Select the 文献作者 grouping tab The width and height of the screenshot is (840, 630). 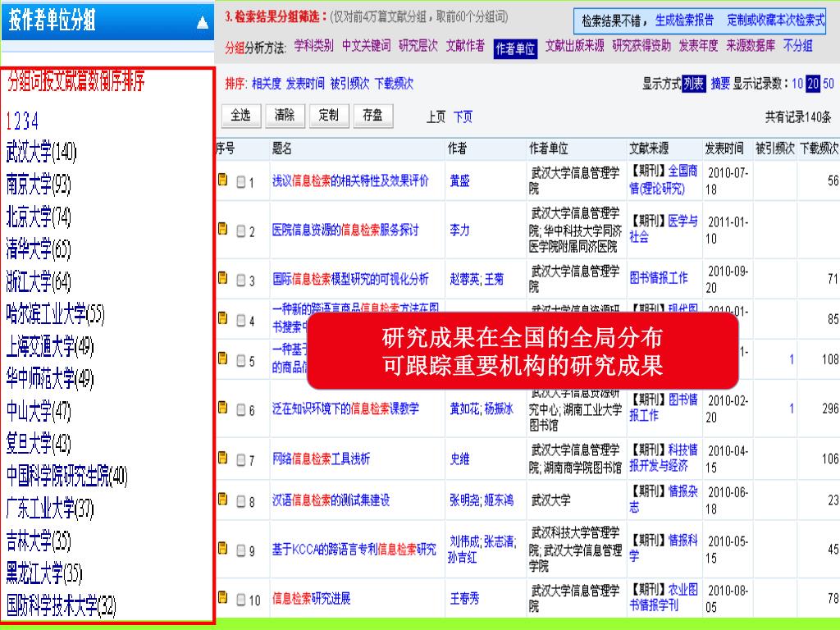click(x=465, y=46)
